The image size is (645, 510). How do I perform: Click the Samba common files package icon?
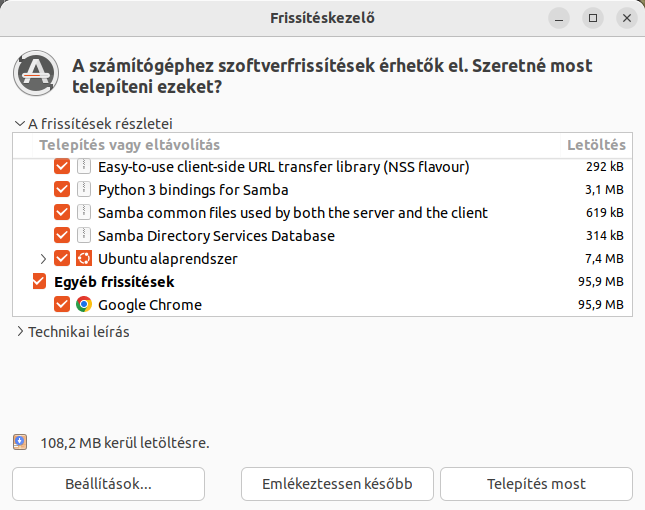point(84,213)
